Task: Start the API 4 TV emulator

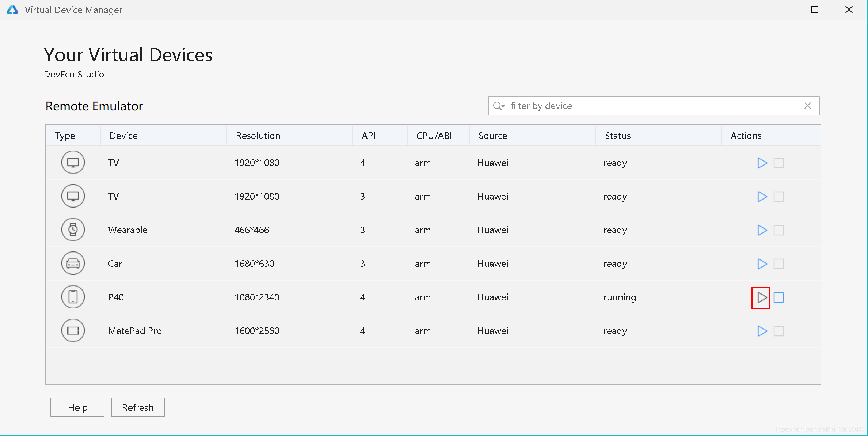Action: coord(762,163)
